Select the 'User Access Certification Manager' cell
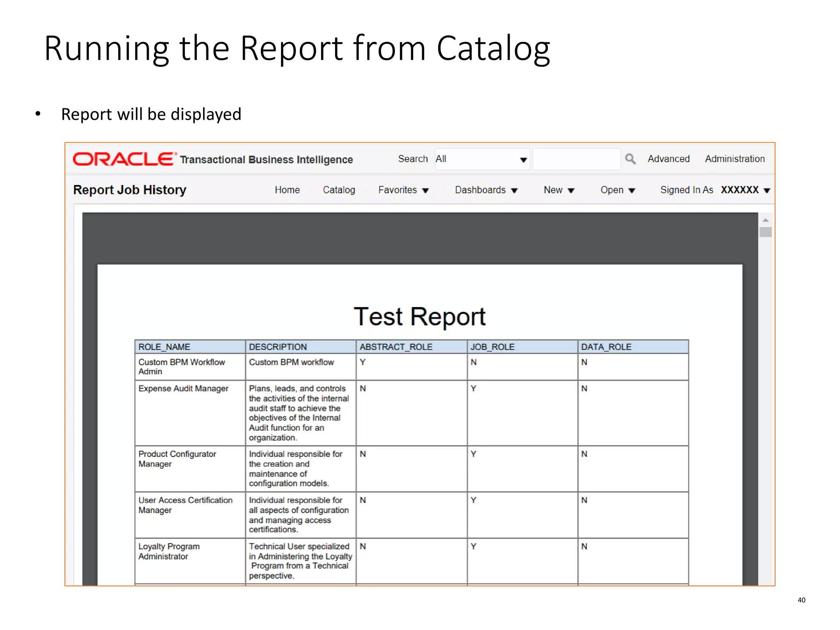Screen dimensions: 840x630 tap(190, 515)
